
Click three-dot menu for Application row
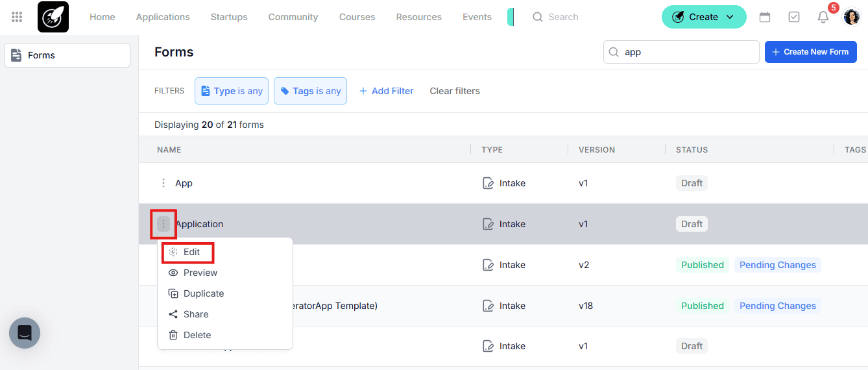pos(163,224)
